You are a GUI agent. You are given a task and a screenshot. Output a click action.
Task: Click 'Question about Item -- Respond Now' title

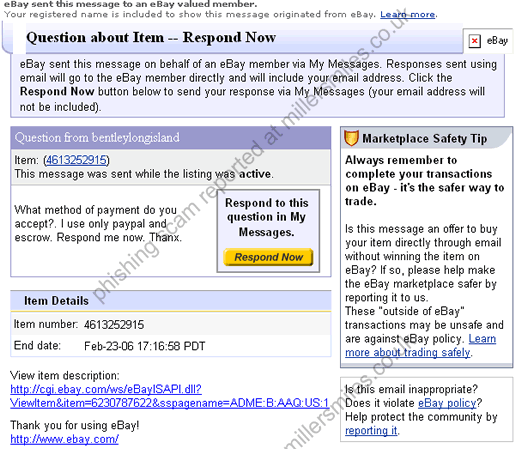(151, 37)
